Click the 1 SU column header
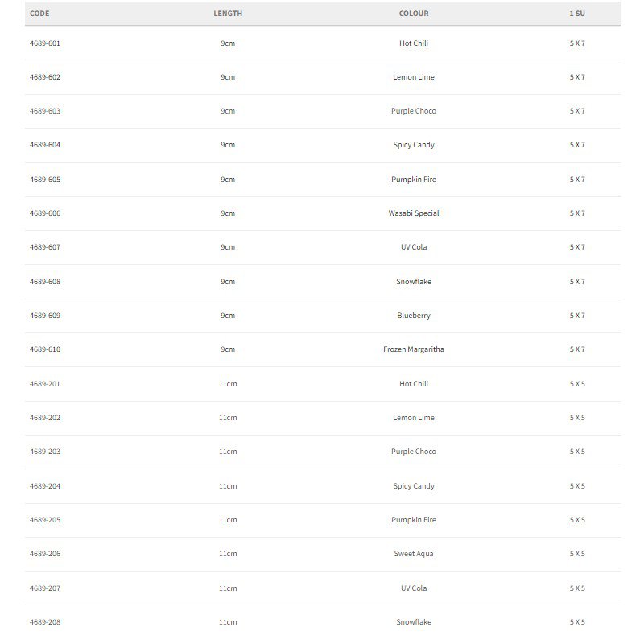This screenshot has height=644, width=644. [577, 14]
